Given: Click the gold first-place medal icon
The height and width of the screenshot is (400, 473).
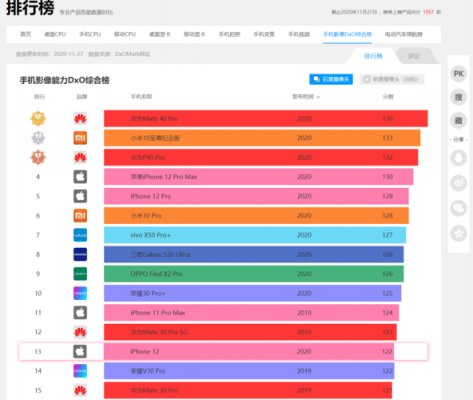Looking at the screenshot, I should tap(38, 118).
